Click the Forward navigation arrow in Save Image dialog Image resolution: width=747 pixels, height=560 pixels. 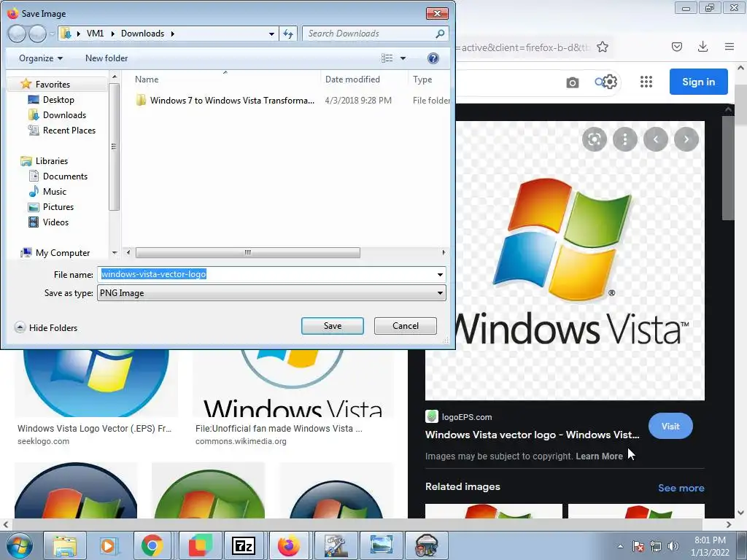pos(36,34)
